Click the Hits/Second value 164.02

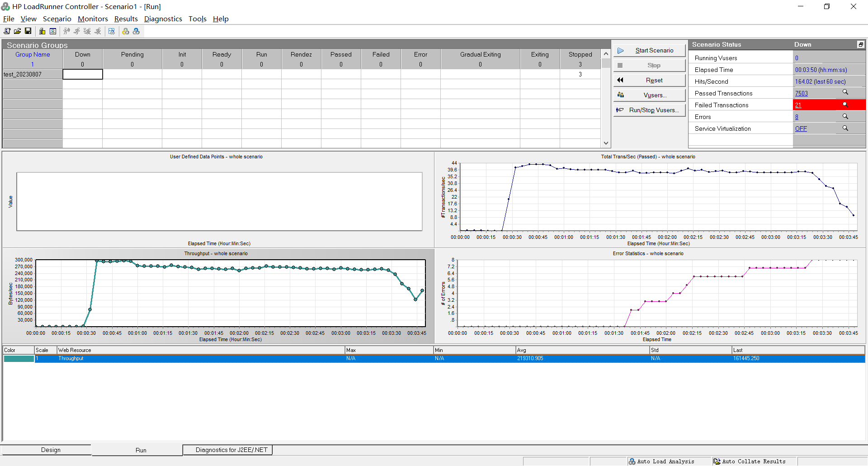[820, 81]
